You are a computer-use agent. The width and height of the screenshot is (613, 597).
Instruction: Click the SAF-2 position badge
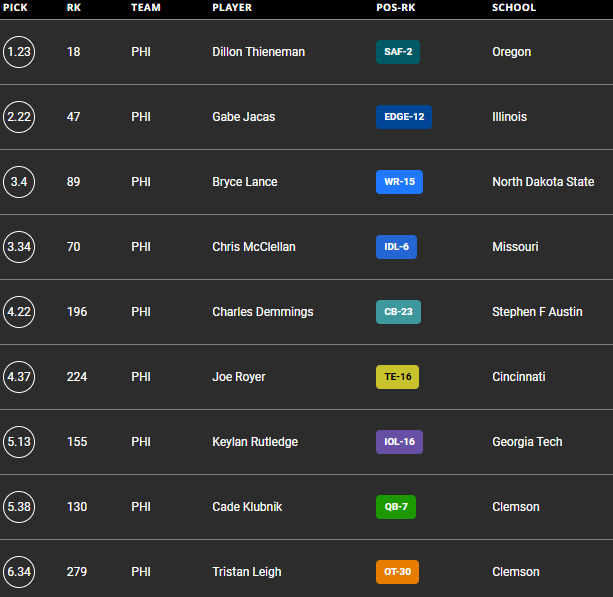(x=397, y=52)
